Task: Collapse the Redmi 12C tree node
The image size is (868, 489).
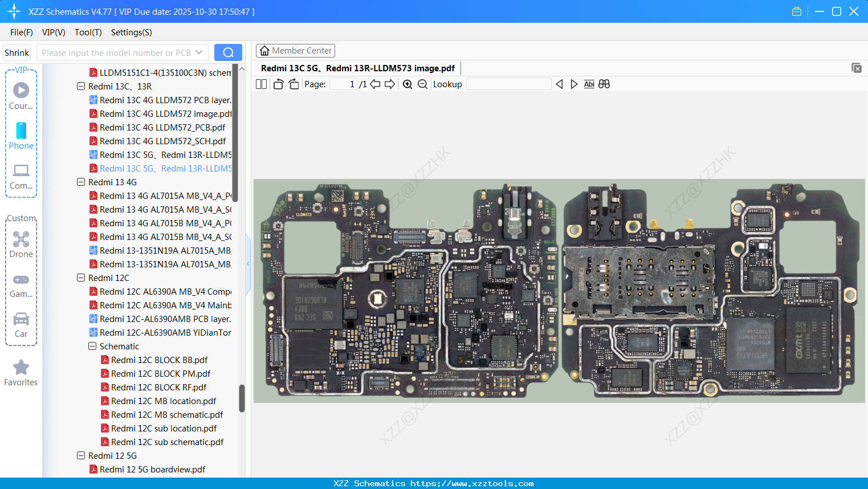Action: point(80,278)
